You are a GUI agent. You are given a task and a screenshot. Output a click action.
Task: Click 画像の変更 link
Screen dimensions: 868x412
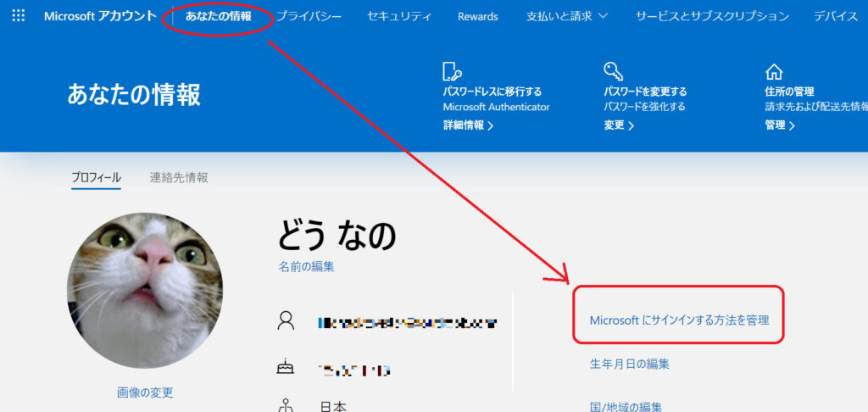pos(145,393)
